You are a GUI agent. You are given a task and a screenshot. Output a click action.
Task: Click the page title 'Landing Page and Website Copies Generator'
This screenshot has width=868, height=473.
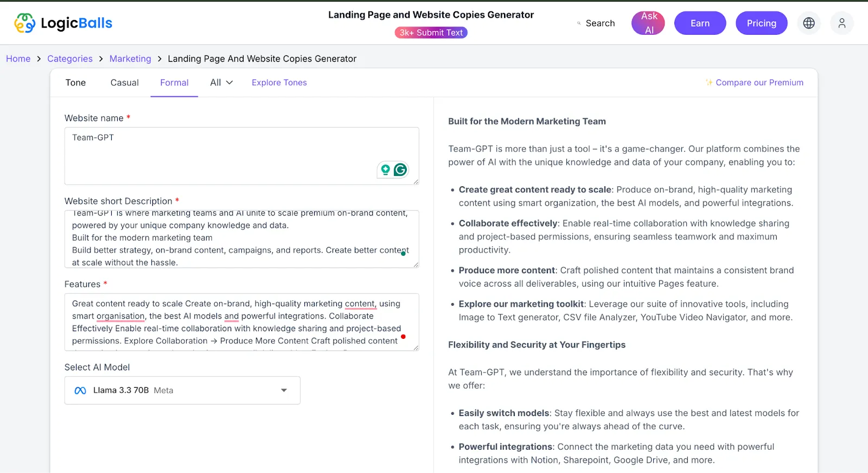click(x=431, y=15)
